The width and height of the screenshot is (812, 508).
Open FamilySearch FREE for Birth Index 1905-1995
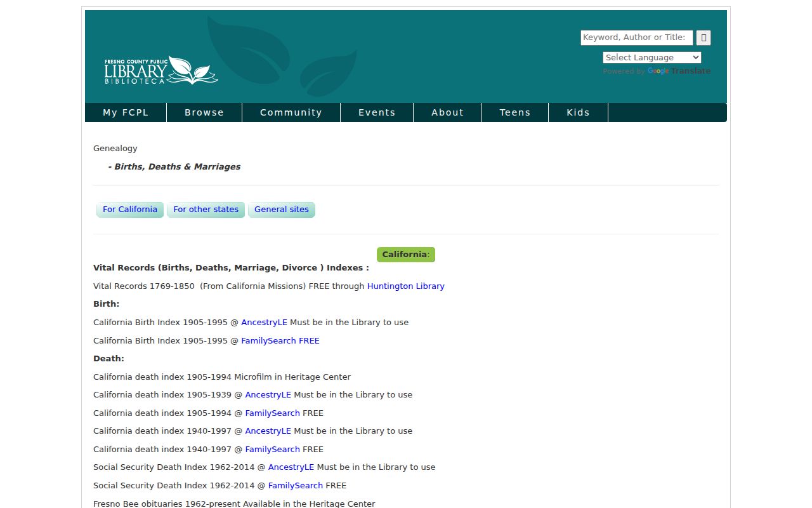pos(280,341)
